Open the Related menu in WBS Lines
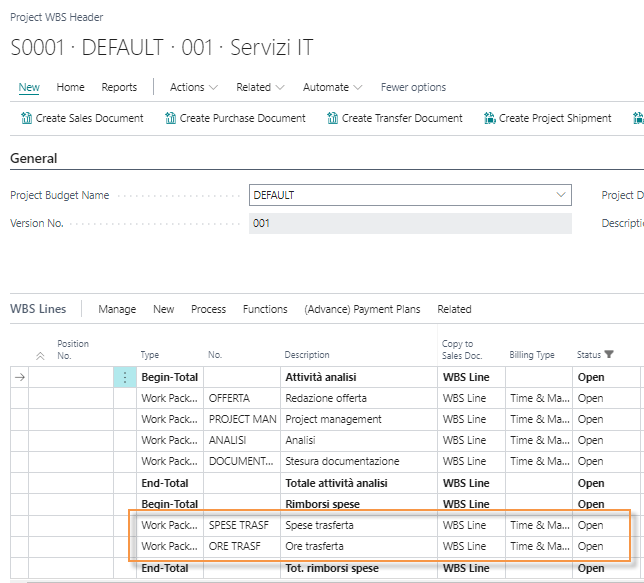Image resolution: width=644 pixels, height=583 pixels. pos(454,309)
